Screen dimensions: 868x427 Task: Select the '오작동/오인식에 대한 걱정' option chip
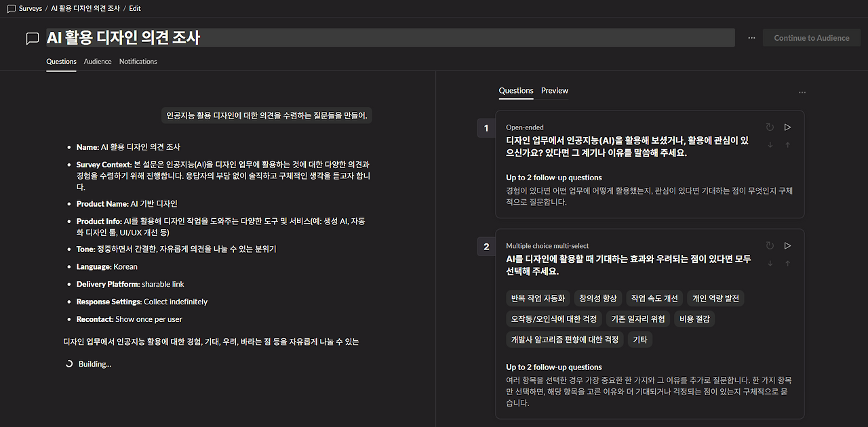pyautogui.click(x=554, y=319)
